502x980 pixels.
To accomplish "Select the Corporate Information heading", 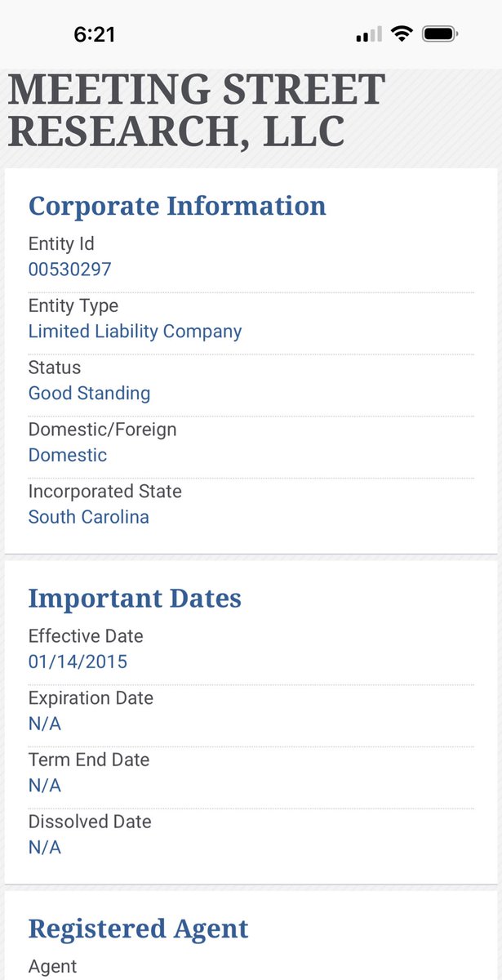I will click(177, 206).
